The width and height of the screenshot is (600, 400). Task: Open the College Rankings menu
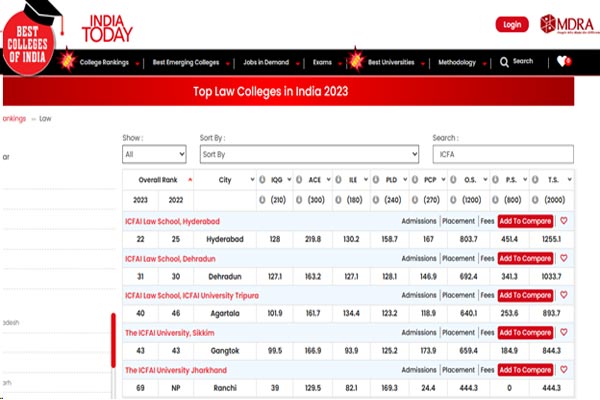(x=104, y=62)
